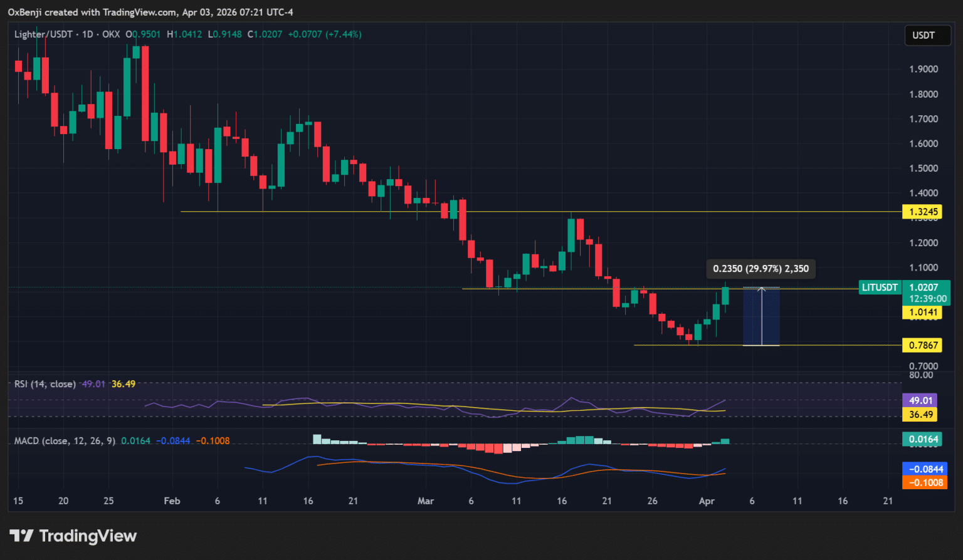Click the Mar label on time axis
This screenshot has width=963, height=560.
point(426,501)
